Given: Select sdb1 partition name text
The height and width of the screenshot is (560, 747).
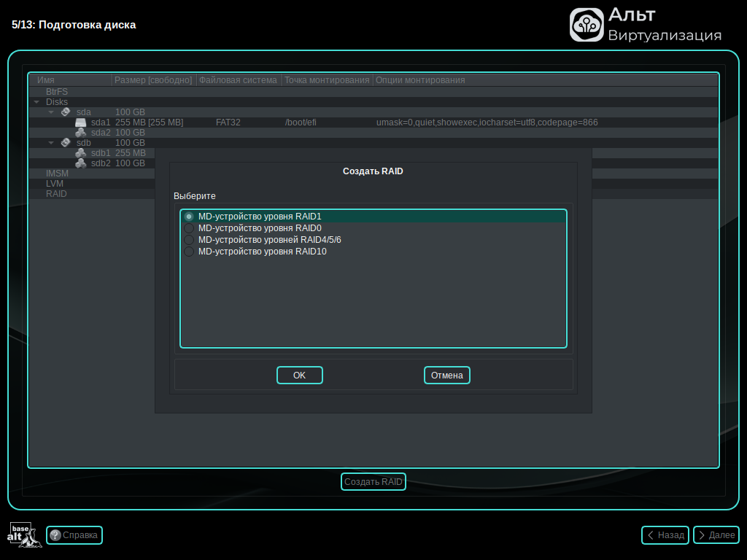Looking at the screenshot, I should [101, 153].
